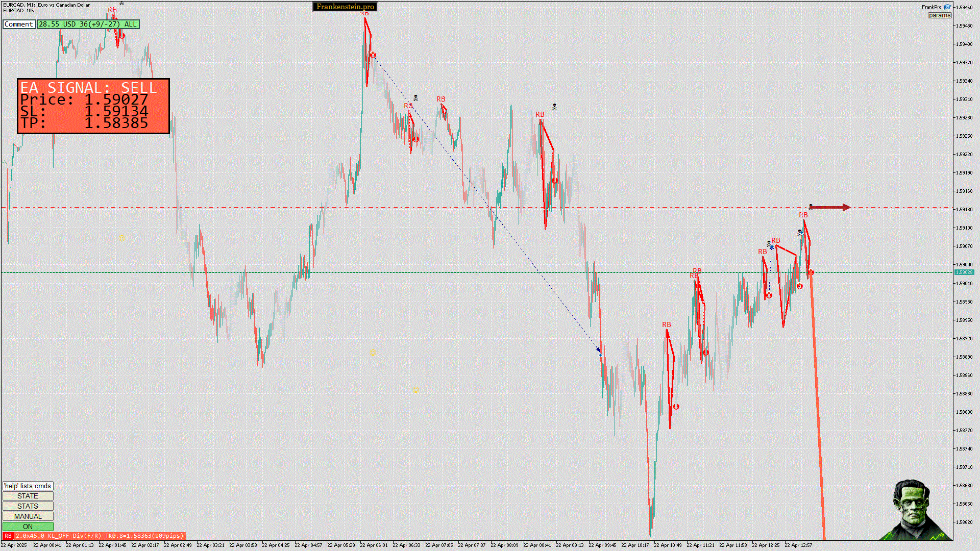Image resolution: width=980 pixels, height=551 pixels.
Task: Click the blue arrowhead ending the dashed trend line
Action: tap(599, 350)
